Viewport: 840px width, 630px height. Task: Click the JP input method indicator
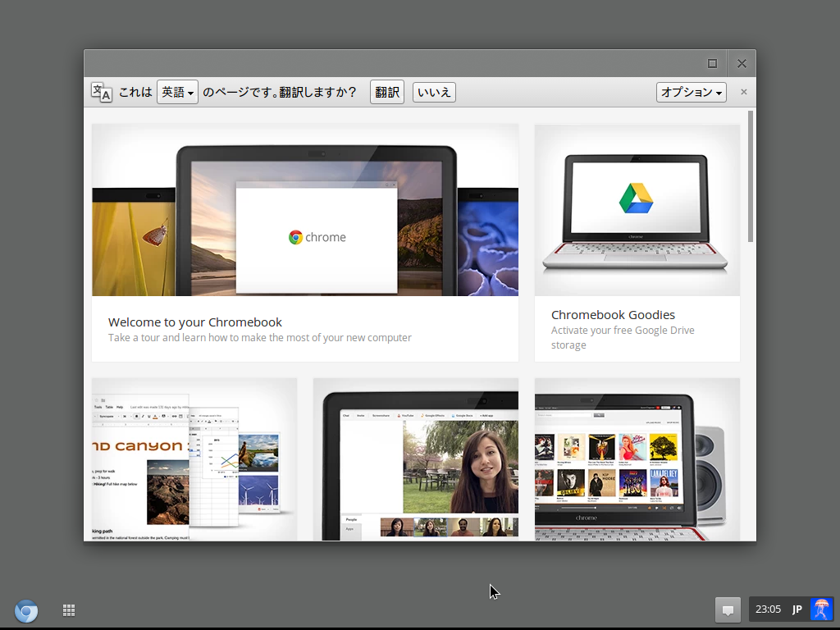click(x=797, y=609)
